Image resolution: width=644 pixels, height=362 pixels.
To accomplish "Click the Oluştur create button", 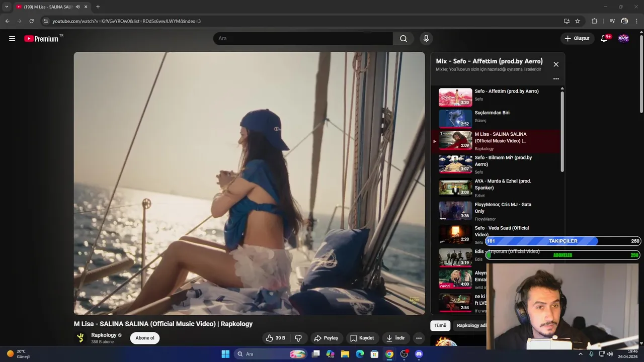I will (577, 39).
